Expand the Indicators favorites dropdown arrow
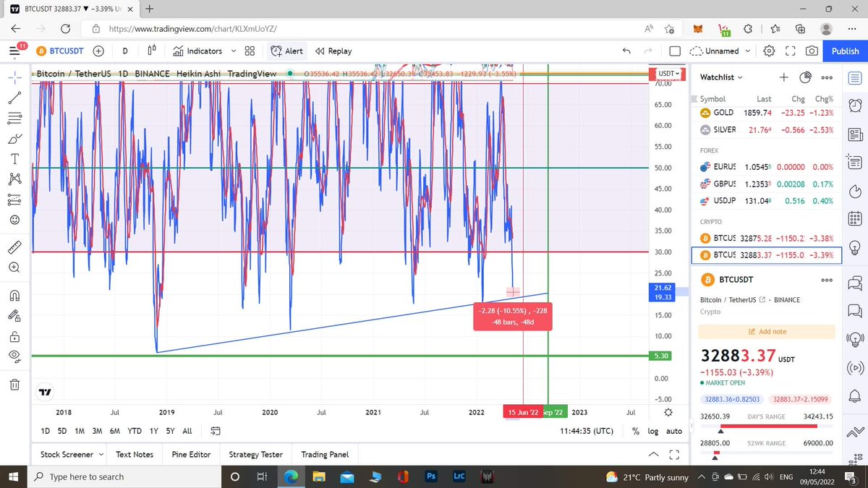This screenshot has height=488, width=868. coord(232,51)
